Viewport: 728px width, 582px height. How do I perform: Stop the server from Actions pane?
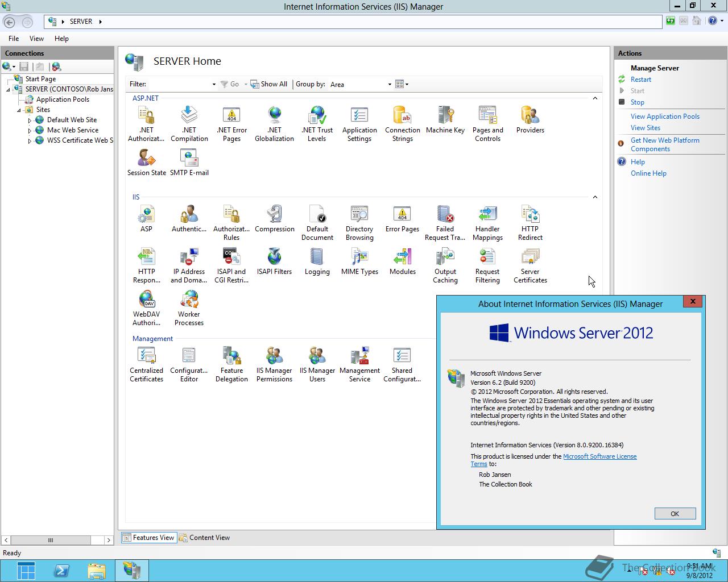(638, 102)
